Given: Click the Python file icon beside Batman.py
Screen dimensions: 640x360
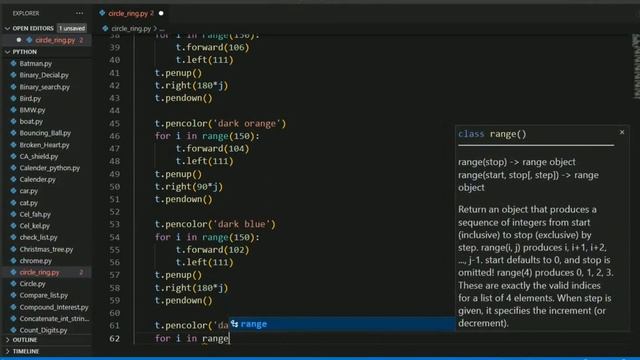Looking at the screenshot, I should pos(13,64).
